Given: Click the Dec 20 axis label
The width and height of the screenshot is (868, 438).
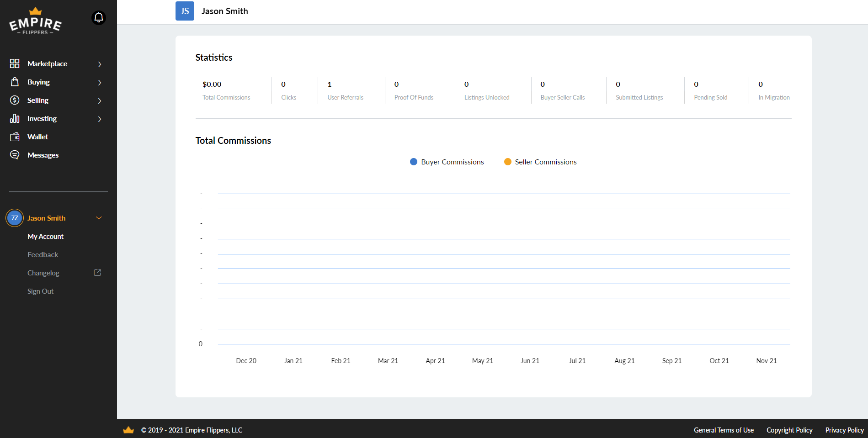Looking at the screenshot, I should [x=246, y=361].
